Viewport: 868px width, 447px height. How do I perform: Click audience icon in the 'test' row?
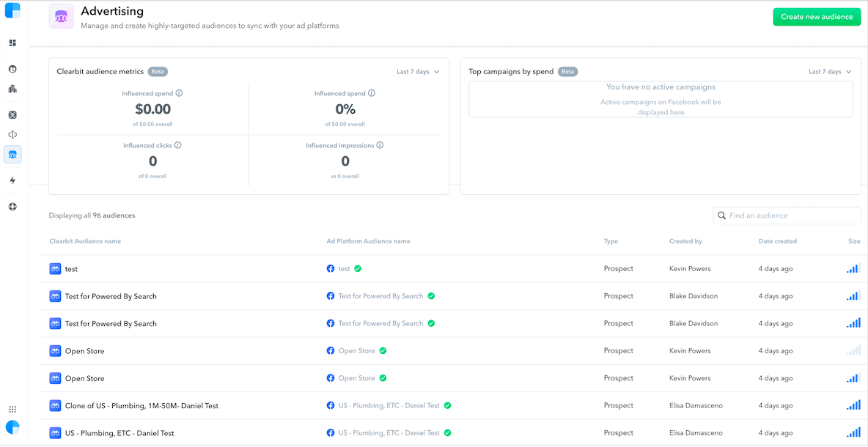(55, 269)
